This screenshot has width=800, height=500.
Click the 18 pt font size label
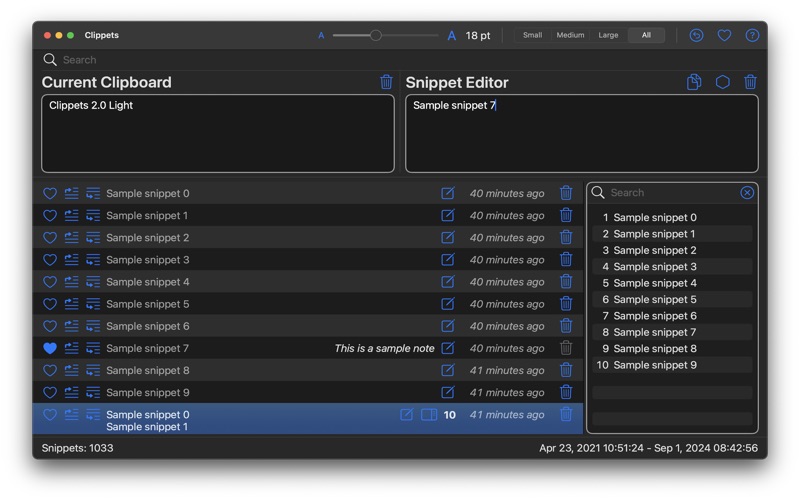pyautogui.click(x=478, y=35)
